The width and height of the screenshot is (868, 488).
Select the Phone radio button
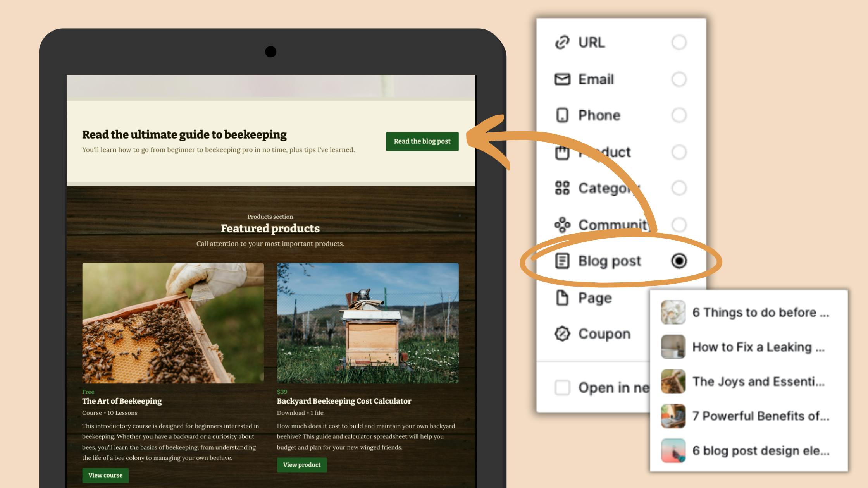click(x=679, y=115)
